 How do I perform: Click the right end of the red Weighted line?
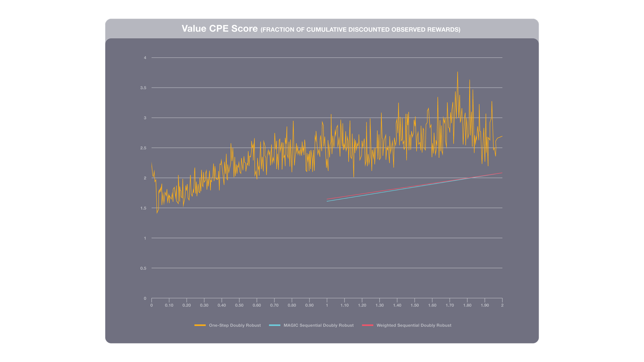click(502, 173)
